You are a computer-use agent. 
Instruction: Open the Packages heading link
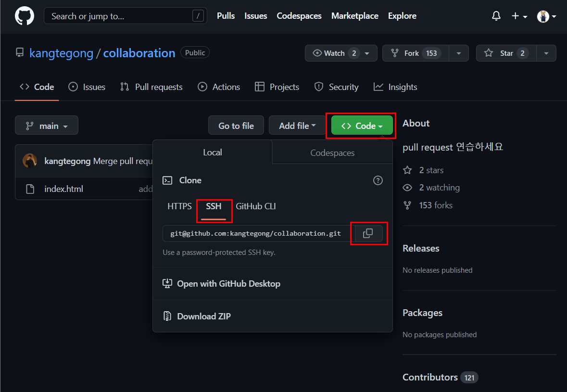coord(422,313)
